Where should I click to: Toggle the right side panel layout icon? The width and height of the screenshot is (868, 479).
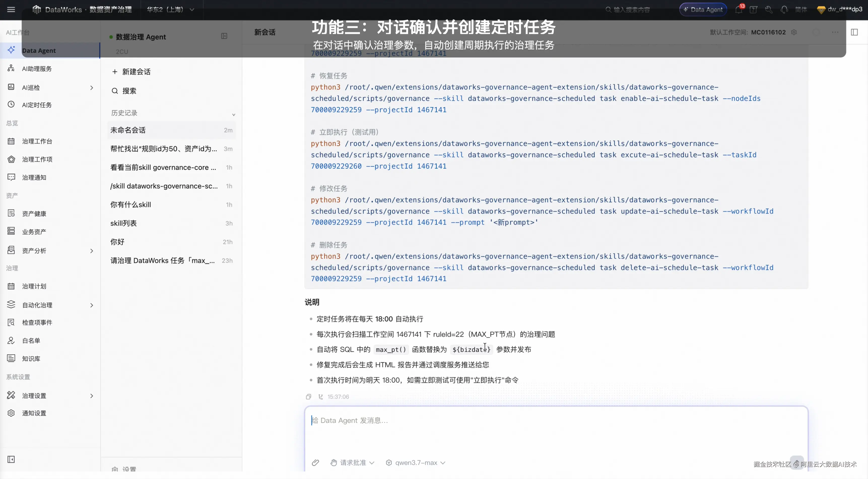854,32
